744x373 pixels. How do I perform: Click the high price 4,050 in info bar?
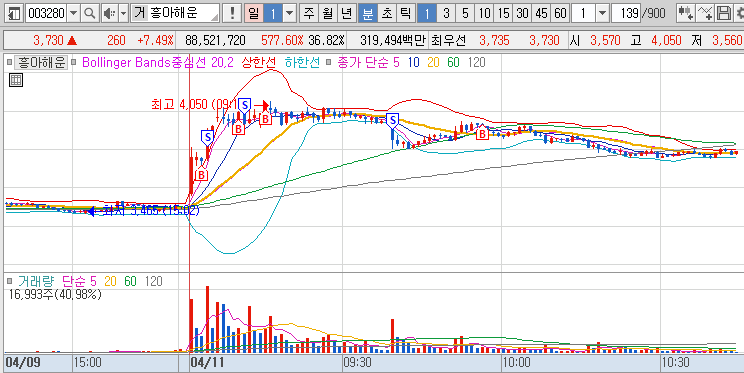pos(666,41)
